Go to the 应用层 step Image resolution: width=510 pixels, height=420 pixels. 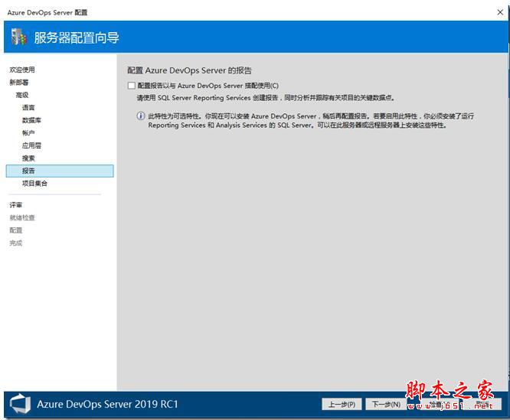click(31, 146)
